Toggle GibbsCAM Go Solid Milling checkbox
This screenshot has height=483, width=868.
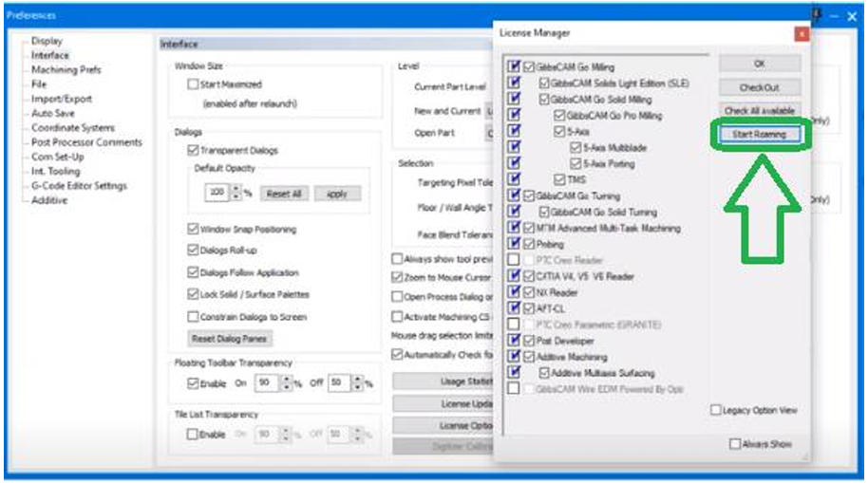543,100
